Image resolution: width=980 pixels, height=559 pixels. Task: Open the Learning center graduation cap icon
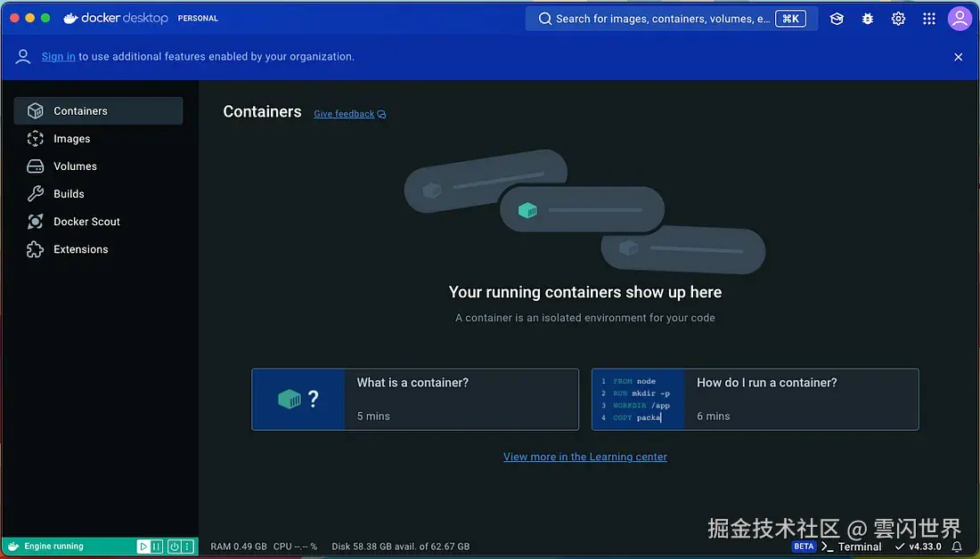click(837, 19)
